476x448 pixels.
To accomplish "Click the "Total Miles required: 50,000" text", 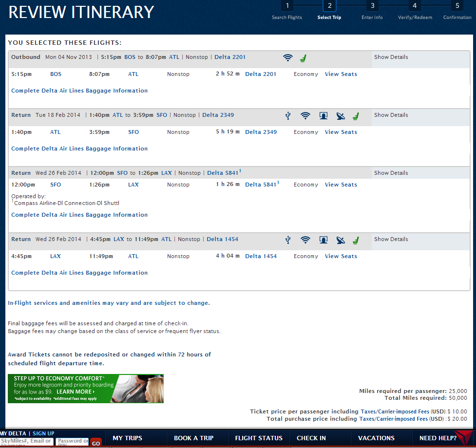I will [426, 398].
